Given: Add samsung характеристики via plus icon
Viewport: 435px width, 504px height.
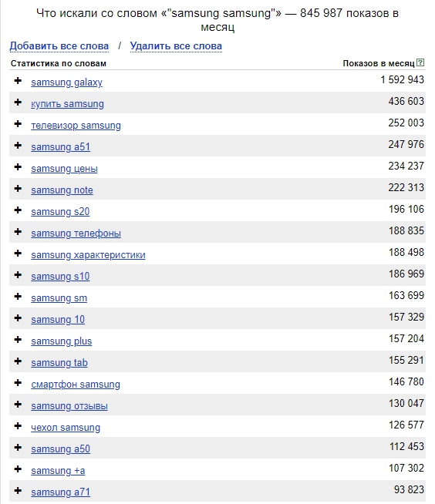Looking at the screenshot, I should [18, 254].
